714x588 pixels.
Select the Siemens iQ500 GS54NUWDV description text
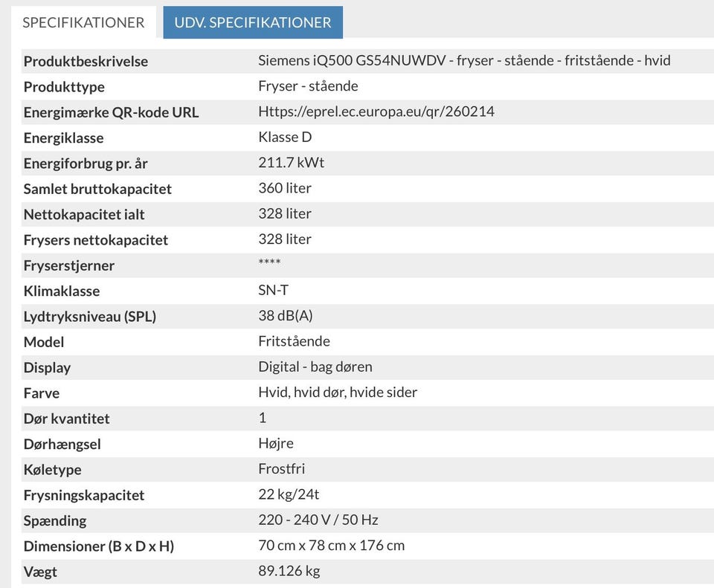464,60
